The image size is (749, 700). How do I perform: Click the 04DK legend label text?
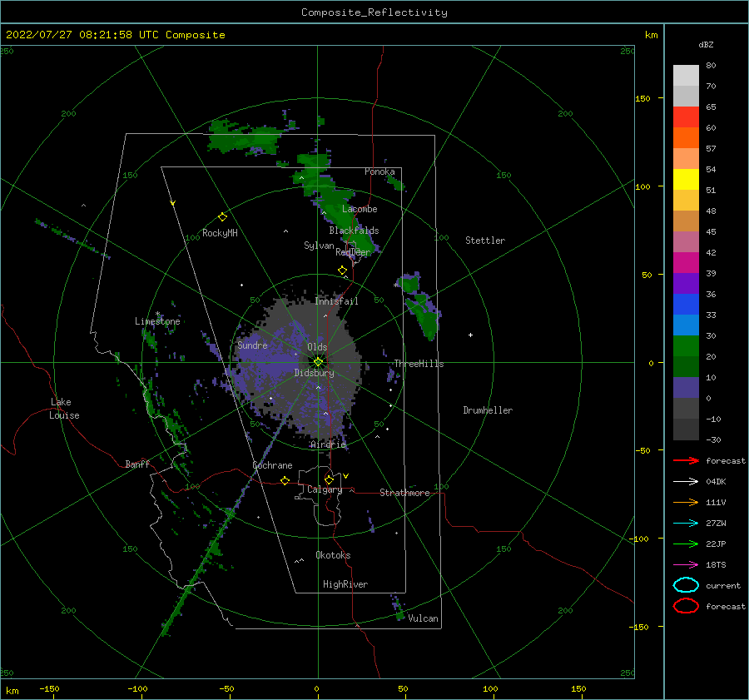tap(716, 482)
